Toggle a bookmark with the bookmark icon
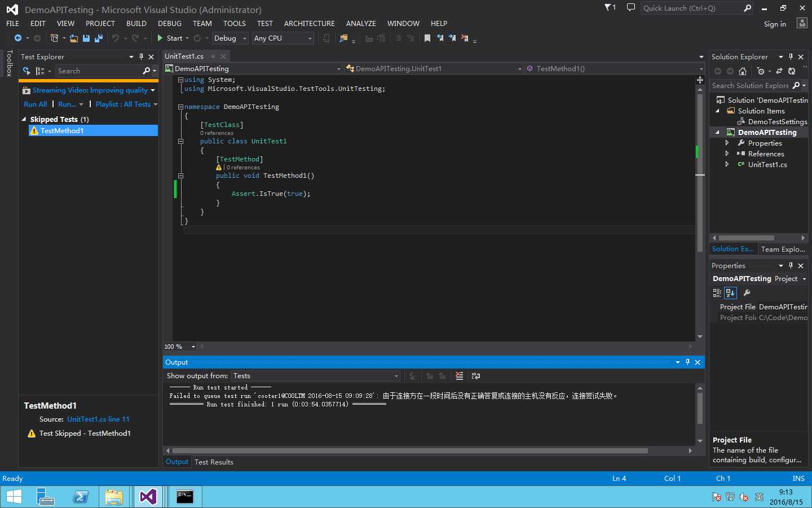Viewport: 812px width, 508px height. pyautogui.click(x=427, y=38)
